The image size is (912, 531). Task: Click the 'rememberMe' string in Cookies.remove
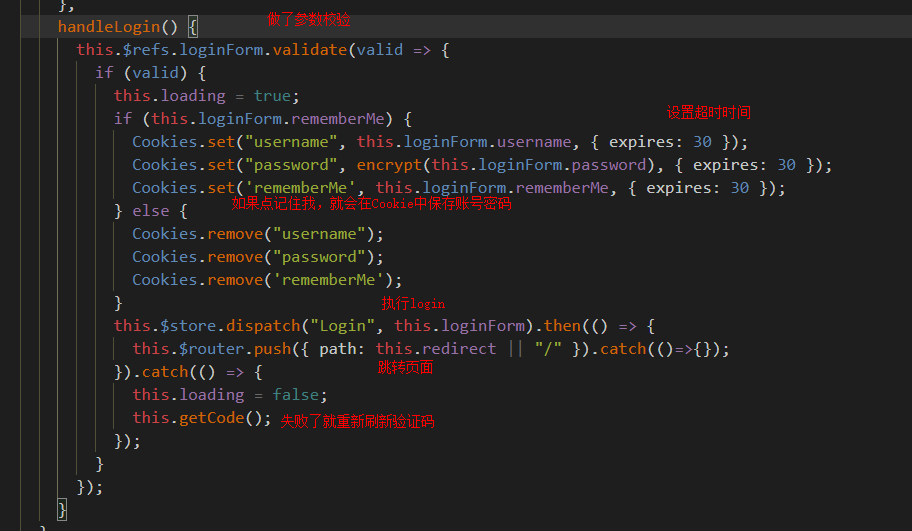click(x=328, y=280)
